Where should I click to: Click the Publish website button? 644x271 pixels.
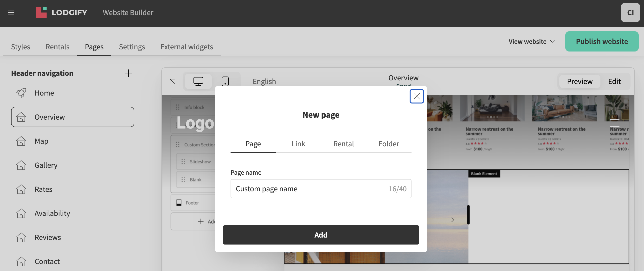(x=602, y=41)
